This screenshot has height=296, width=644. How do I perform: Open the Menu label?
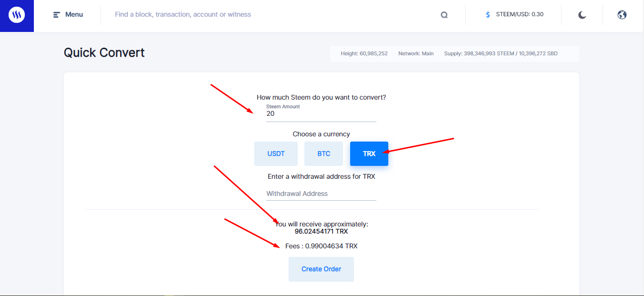74,15
